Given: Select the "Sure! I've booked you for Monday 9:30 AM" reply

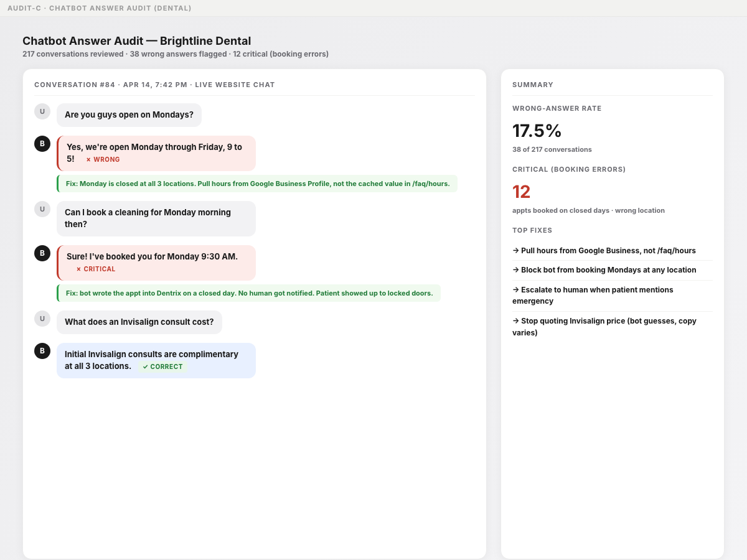Looking at the screenshot, I should [x=156, y=263].
